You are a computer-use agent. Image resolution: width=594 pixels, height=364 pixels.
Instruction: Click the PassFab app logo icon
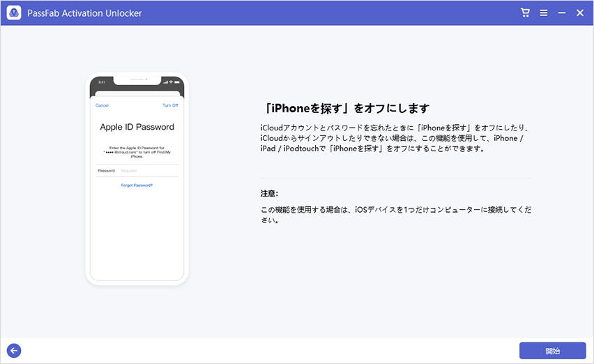coord(14,13)
